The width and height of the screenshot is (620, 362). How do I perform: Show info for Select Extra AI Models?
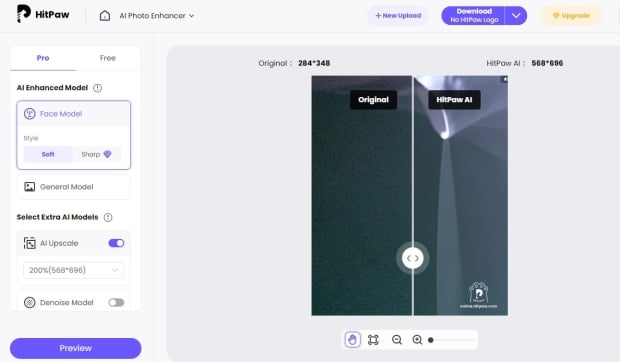tap(108, 217)
